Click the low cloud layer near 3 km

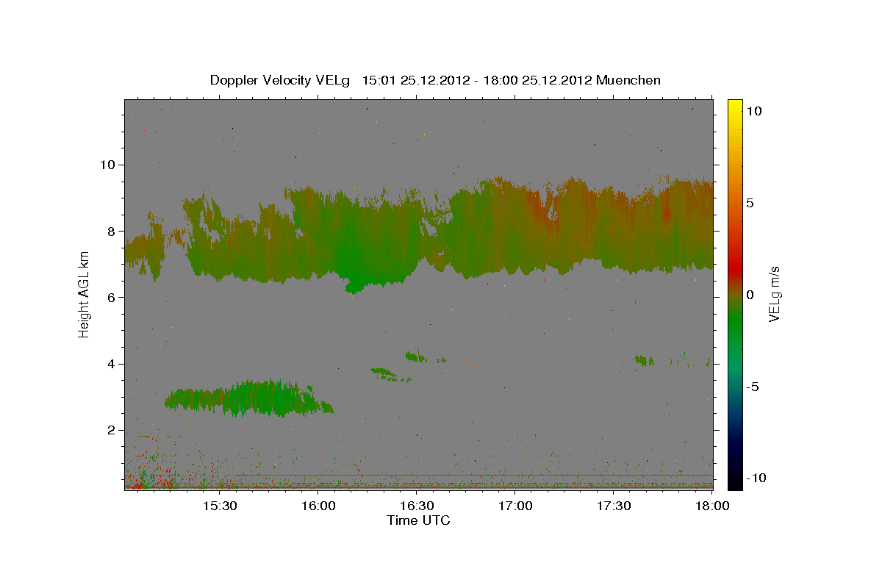[x=248, y=398]
